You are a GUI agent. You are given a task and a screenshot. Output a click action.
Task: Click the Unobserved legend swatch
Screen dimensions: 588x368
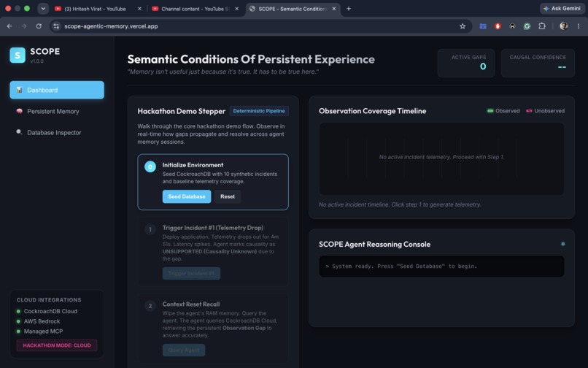point(529,111)
